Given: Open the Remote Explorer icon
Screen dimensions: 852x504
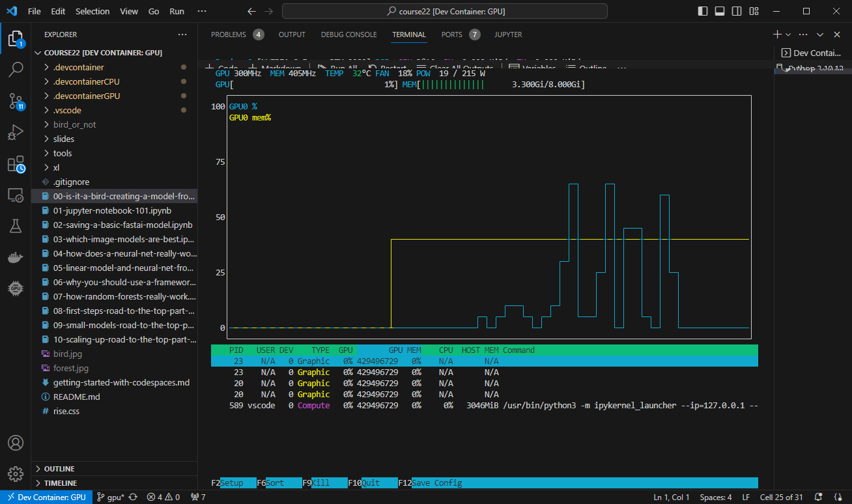Looking at the screenshot, I should click(15, 195).
